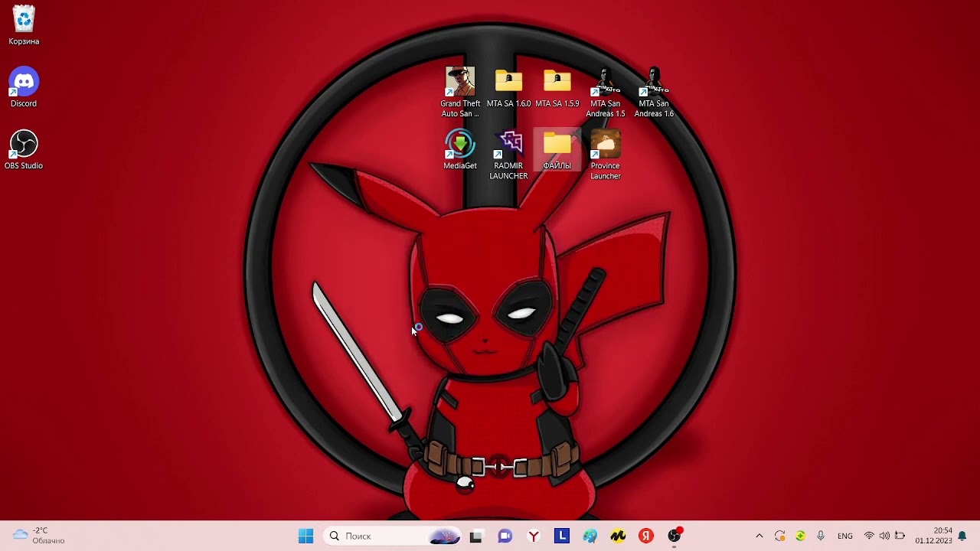980x551 pixels.
Task: Launch Yandex Browser from the taskbar
Action: [534, 536]
